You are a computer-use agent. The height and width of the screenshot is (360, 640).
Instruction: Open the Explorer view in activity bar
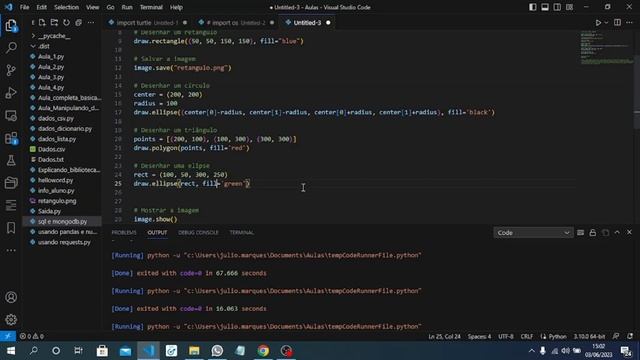coord(11,26)
